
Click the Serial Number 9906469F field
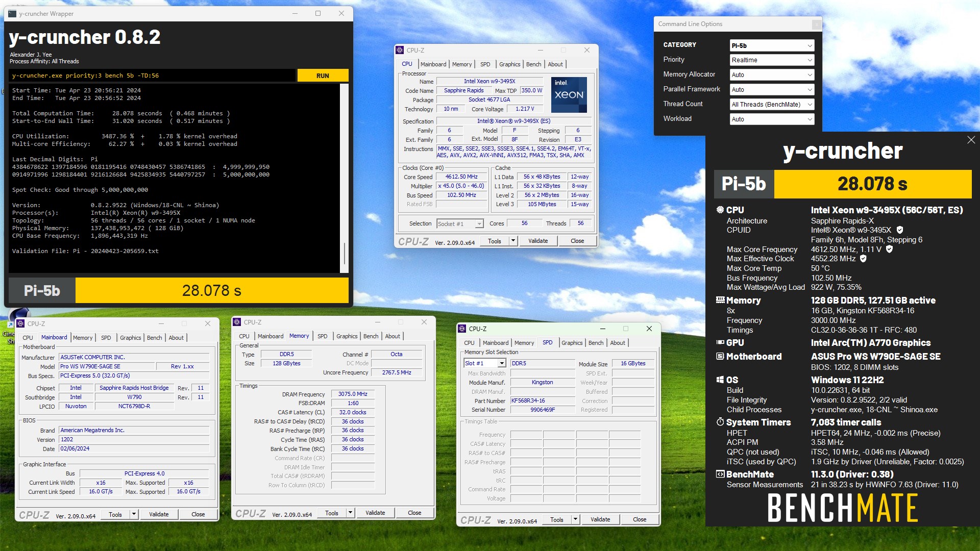(x=543, y=410)
